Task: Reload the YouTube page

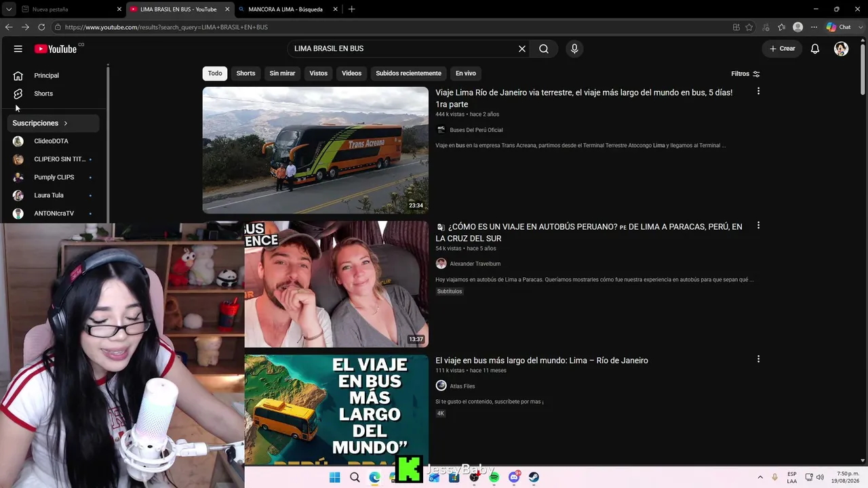Action: tap(41, 27)
